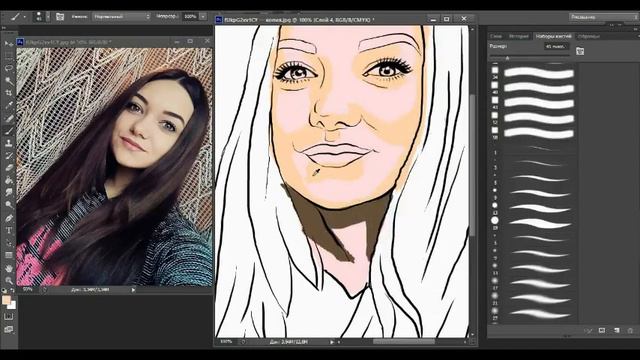640x360 pixels.
Task: Open the opacity slider dropdown arrow
Action: (x=203, y=17)
